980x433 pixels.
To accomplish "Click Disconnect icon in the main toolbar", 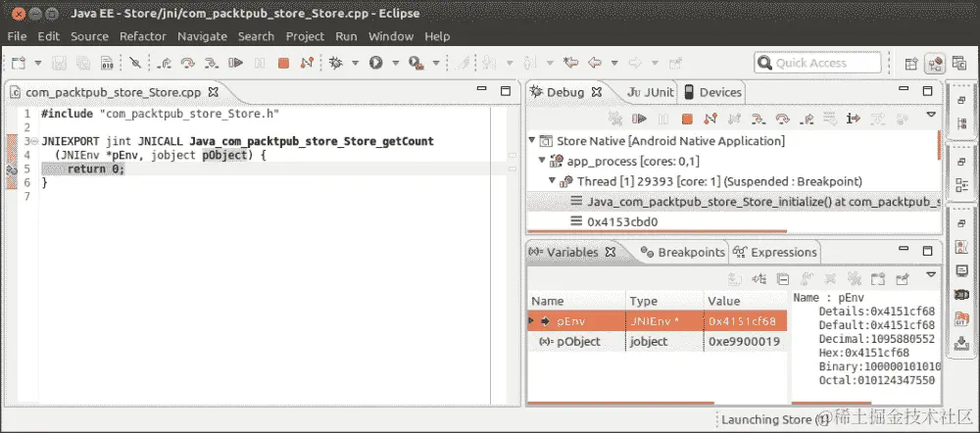I will [306, 63].
